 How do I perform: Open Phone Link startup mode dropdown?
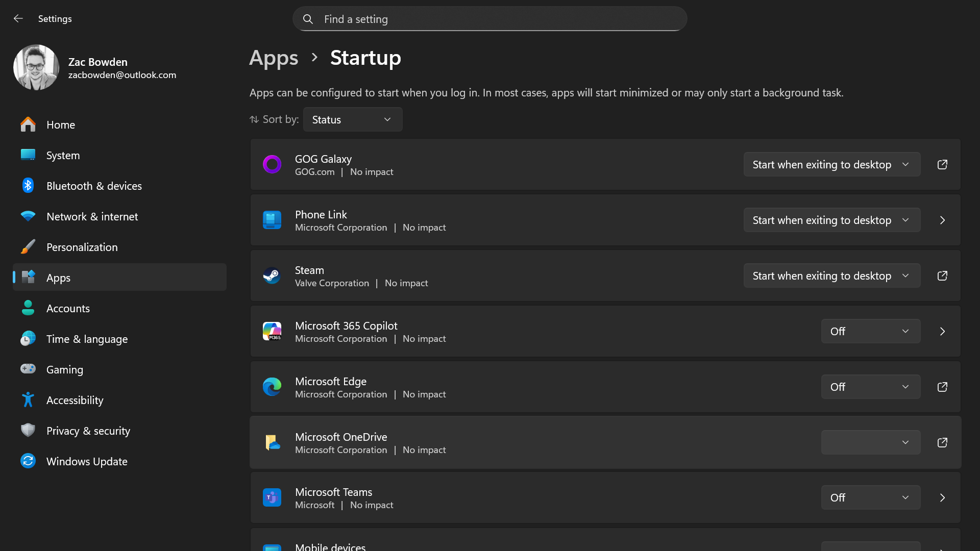[832, 220]
